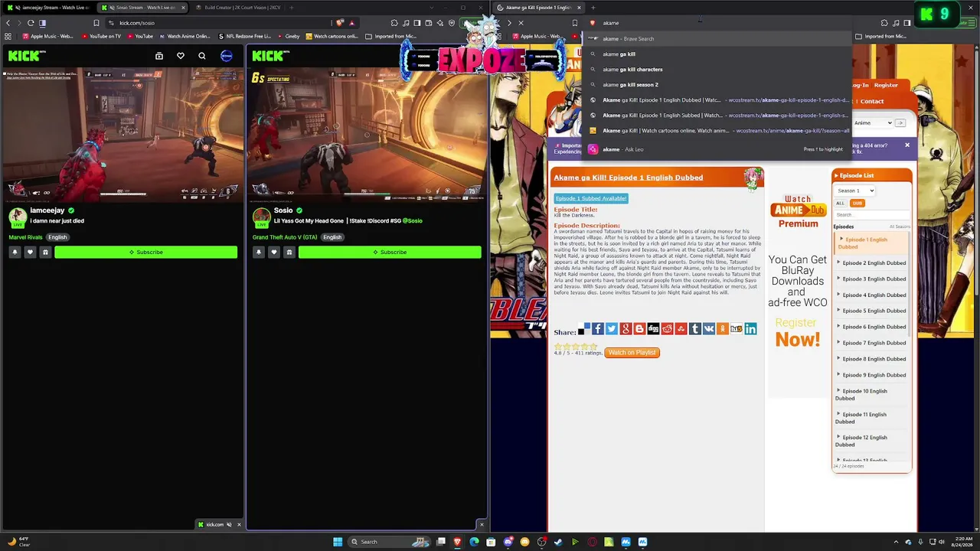Click the gift subs icon under iamceejay stream
Screen dimensions: 980x551
coord(45,252)
